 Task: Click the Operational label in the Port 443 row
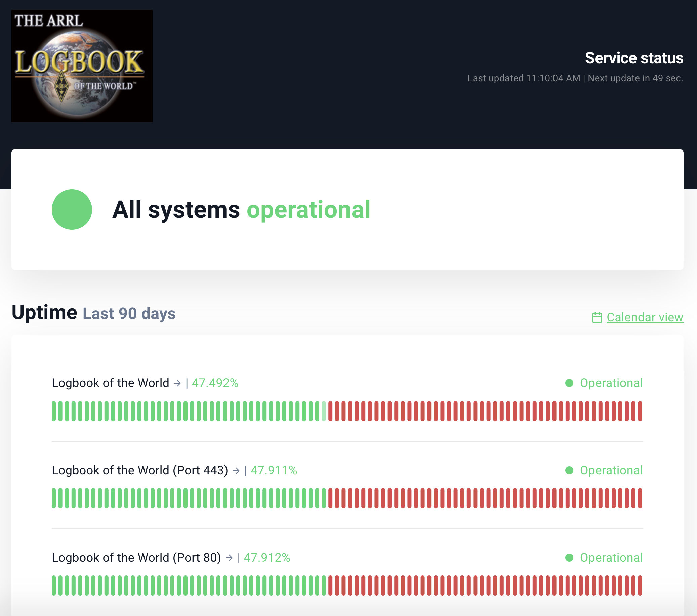click(x=611, y=470)
